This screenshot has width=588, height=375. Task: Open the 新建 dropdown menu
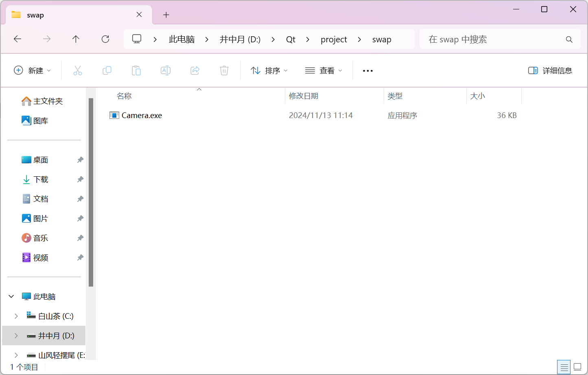pyautogui.click(x=33, y=70)
